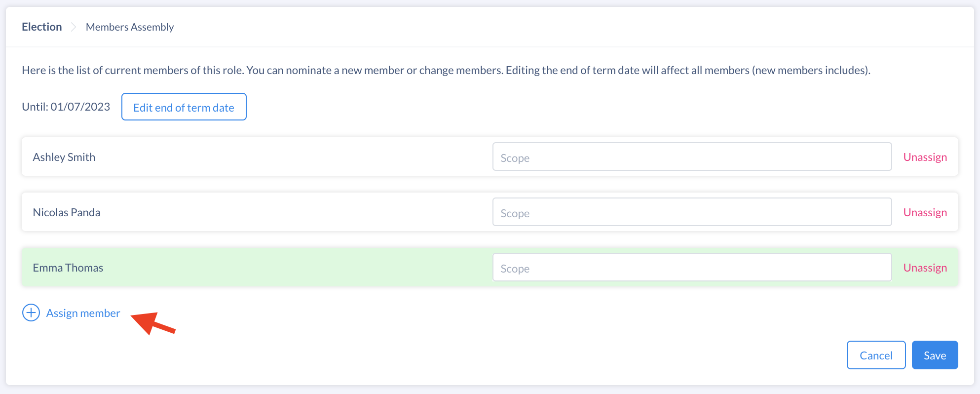The height and width of the screenshot is (394, 980).
Task: Click the Until 01/07/2023 date label
Action: tap(66, 107)
